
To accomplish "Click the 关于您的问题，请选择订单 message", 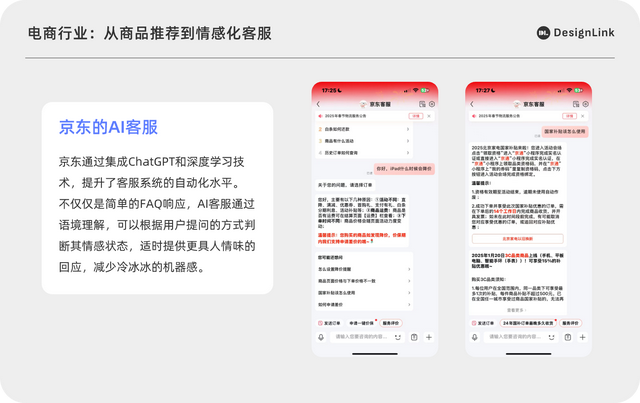I will [345, 185].
